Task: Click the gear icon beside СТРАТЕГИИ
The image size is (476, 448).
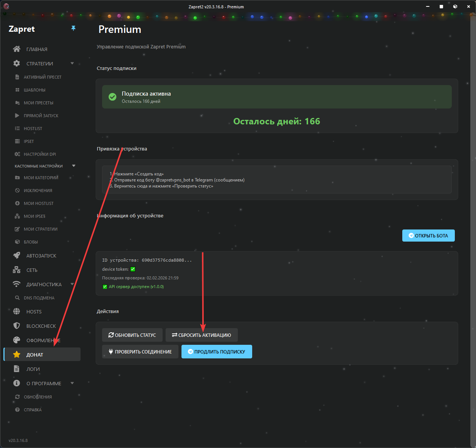Action: coord(17,64)
